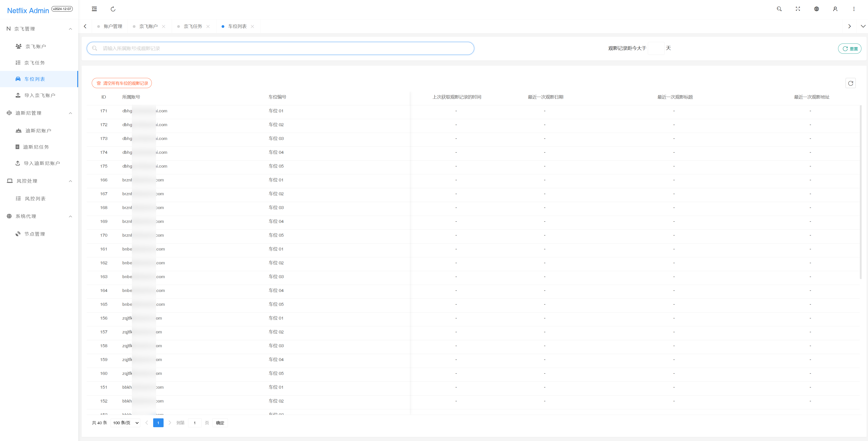Switch to the 车位列表 tab

coord(237,26)
